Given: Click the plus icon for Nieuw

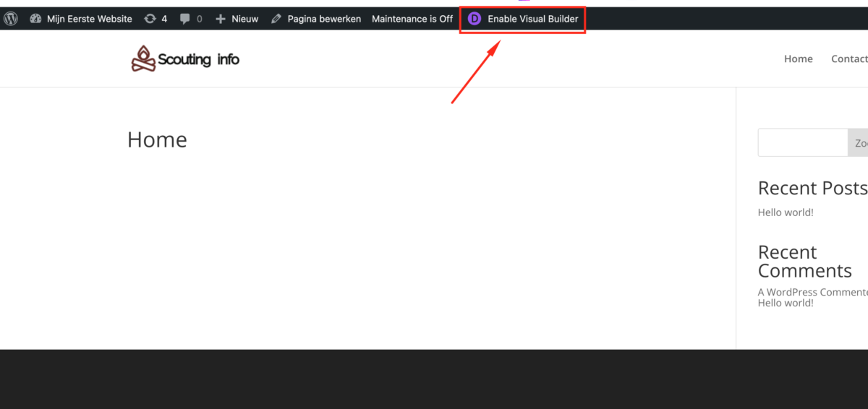Looking at the screenshot, I should 221,19.
